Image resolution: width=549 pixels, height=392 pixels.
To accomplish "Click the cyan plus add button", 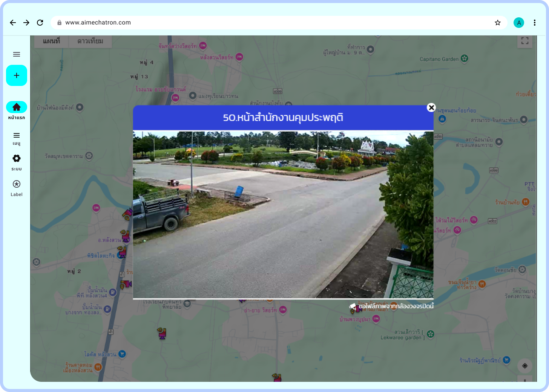I will coord(17,75).
